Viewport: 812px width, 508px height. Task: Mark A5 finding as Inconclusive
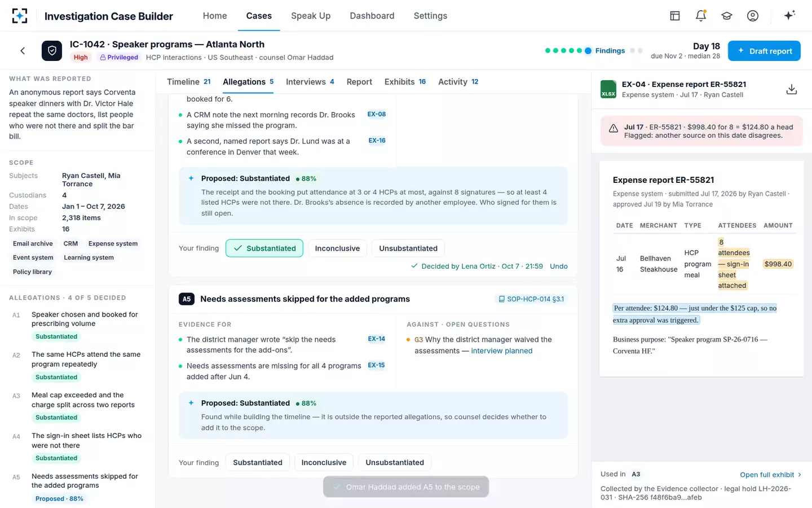pos(324,462)
